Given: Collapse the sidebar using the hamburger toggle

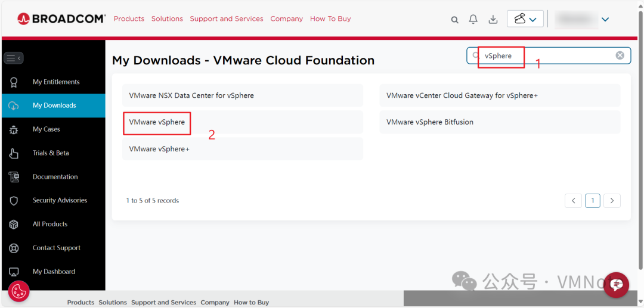Looking at the screenshot, I should coord(14,58).
